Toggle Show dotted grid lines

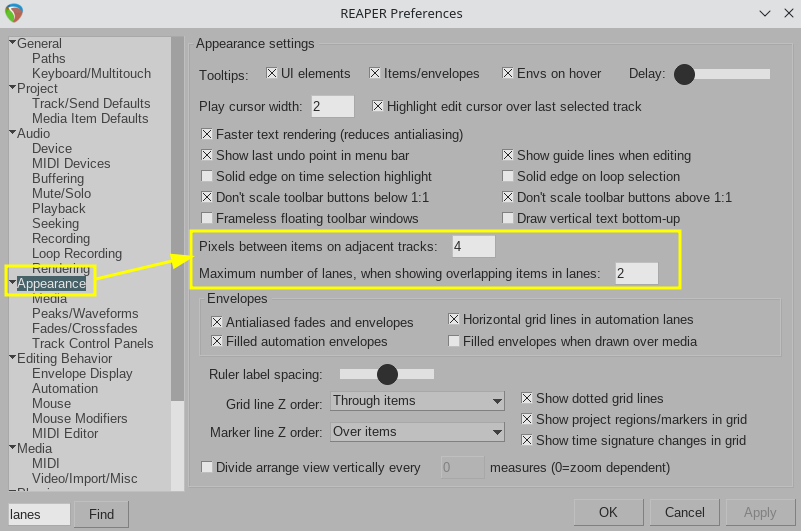pos(527,398)
